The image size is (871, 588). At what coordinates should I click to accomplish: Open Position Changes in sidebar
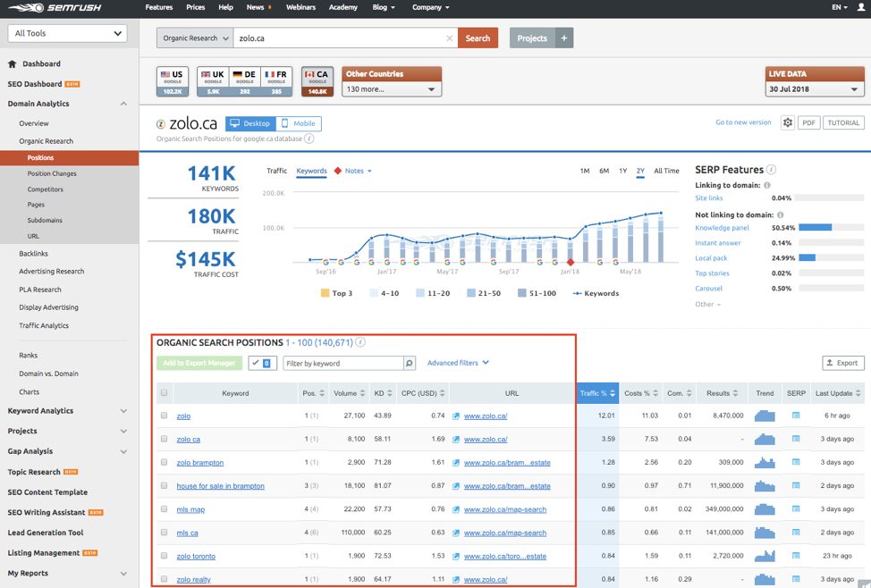pos(52,173)
